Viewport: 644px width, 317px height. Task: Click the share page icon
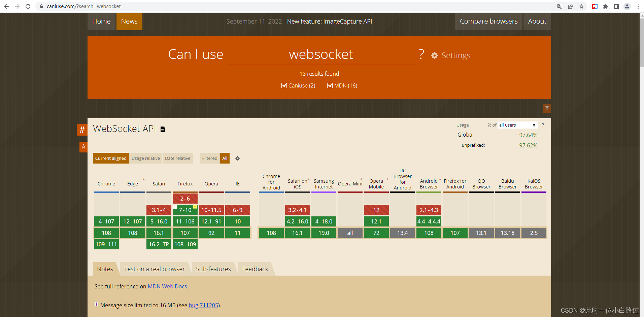pos(571,6)
